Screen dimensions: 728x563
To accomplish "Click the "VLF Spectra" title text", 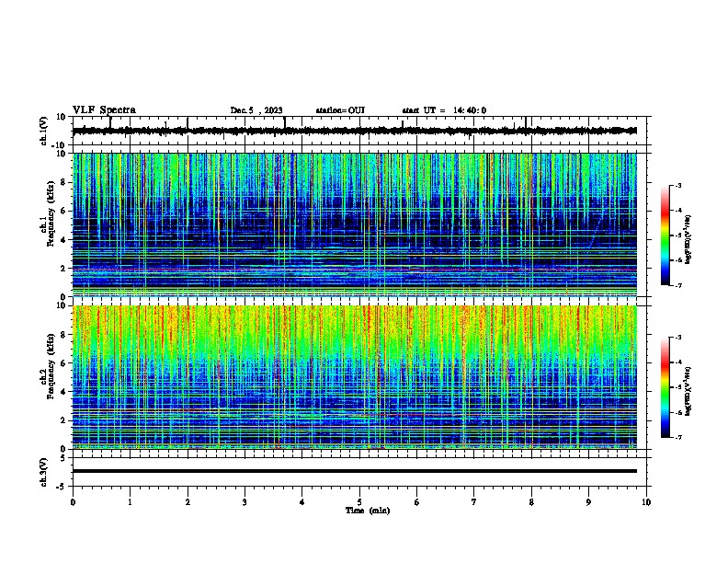I will (x=104, y=110).
